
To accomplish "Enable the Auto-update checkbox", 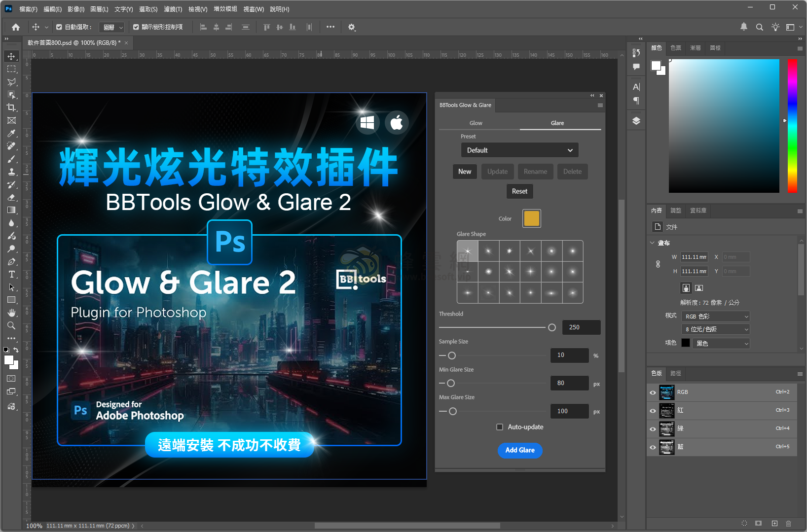I will point(500,427).
